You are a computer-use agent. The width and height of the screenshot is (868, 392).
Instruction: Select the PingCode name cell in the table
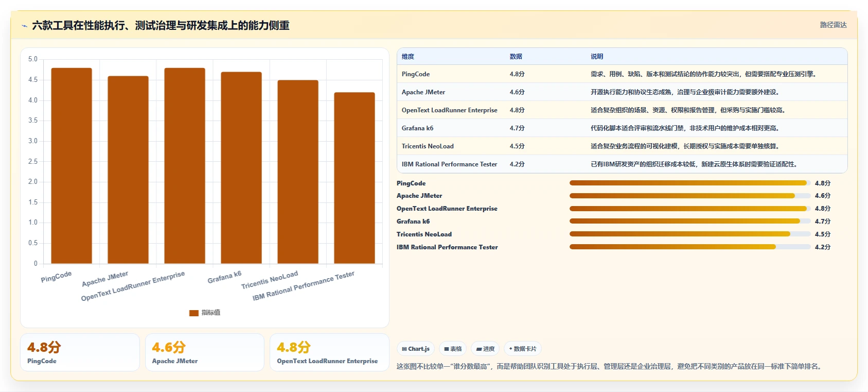coord(416,74)
